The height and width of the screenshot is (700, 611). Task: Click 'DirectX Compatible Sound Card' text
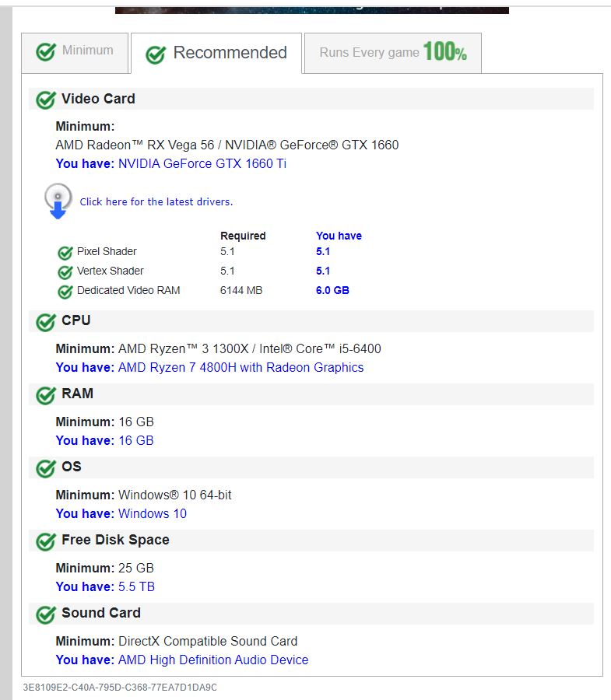click(x=208, y=642)
